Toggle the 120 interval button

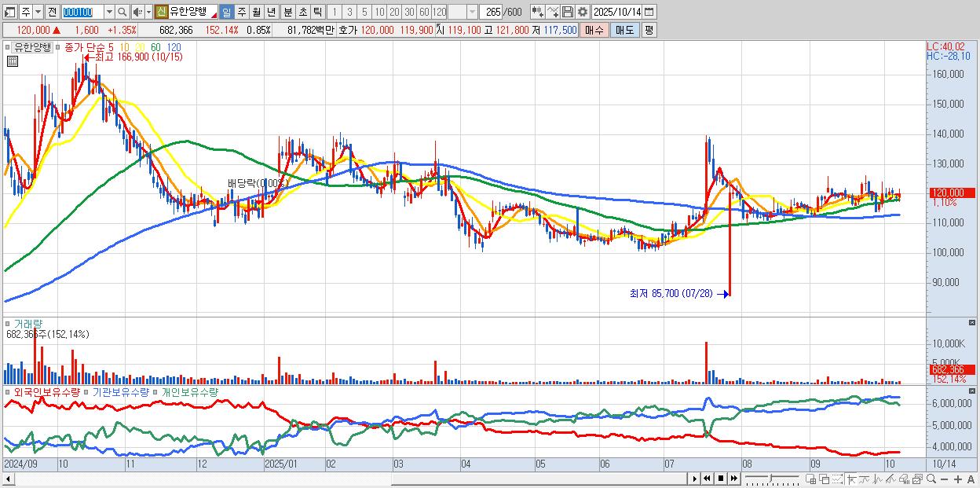pyautogui.click(x=439, y=12)
